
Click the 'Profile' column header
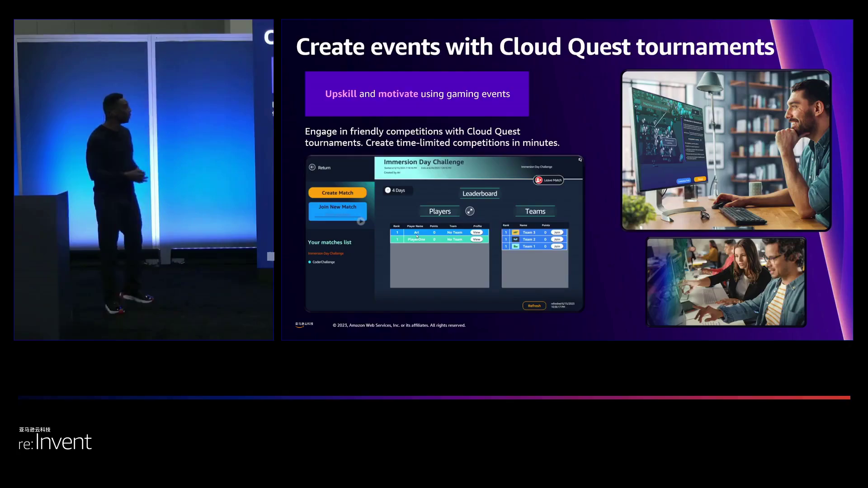pyautogui.click(x=477, y=226)
